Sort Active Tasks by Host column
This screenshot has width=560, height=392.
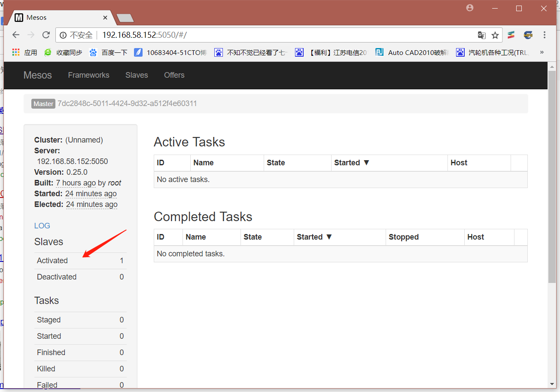[x=479, y=163]
